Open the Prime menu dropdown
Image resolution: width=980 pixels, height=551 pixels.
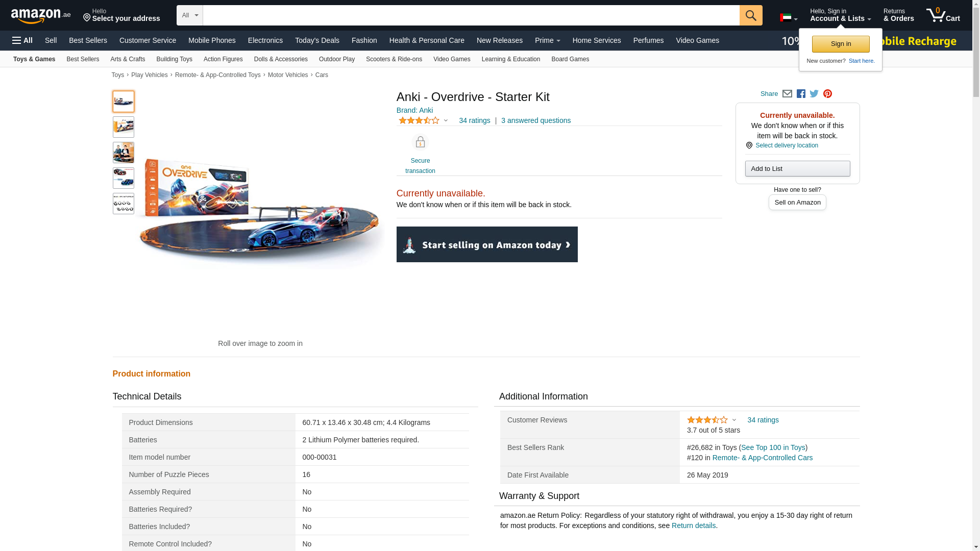point(547,40)
